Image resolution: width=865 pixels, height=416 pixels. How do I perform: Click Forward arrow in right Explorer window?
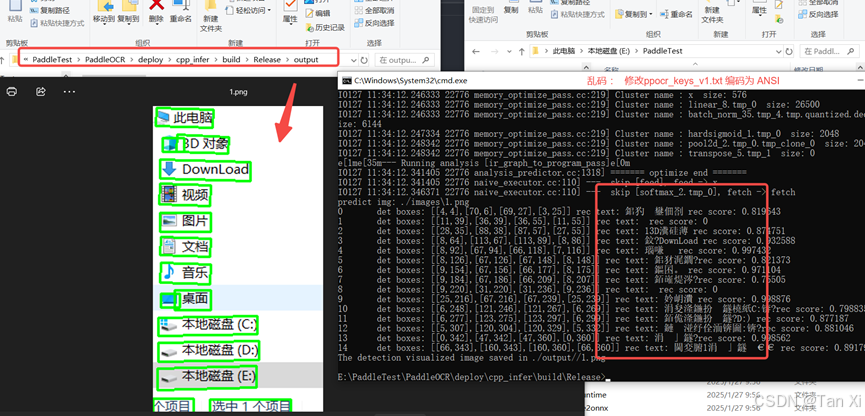coord(494,51)
